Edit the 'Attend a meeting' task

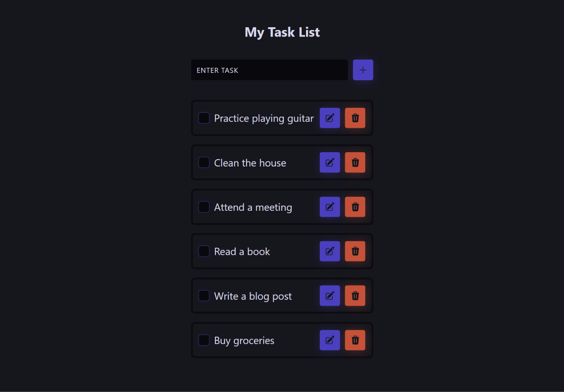(x=330, y=207)
